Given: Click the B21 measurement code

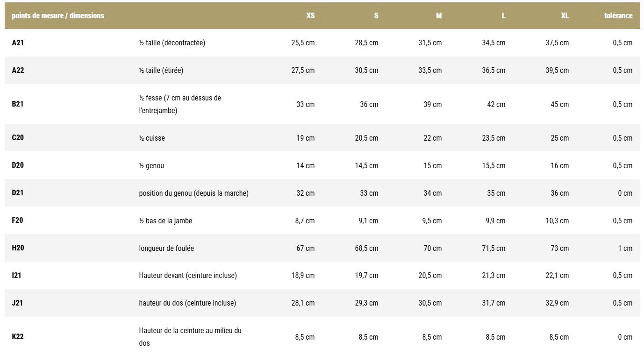Looking at the screenshot, I should [x=18, y=104].
